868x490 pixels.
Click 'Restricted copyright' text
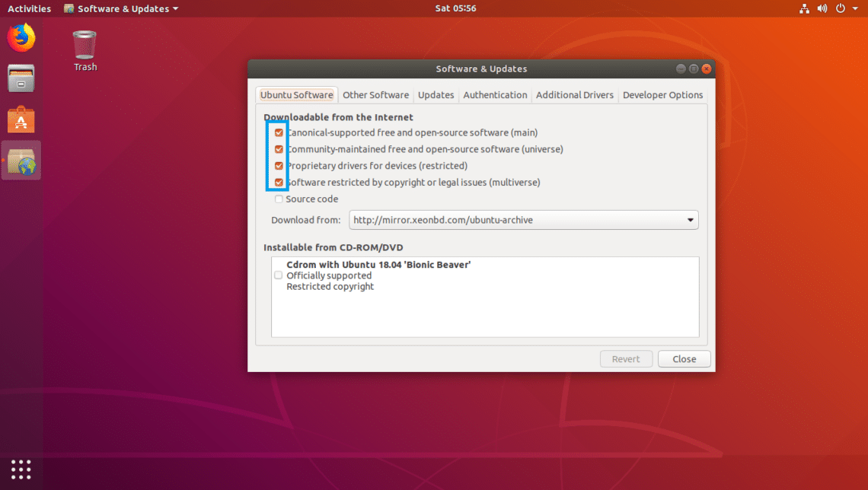(330, 287)
